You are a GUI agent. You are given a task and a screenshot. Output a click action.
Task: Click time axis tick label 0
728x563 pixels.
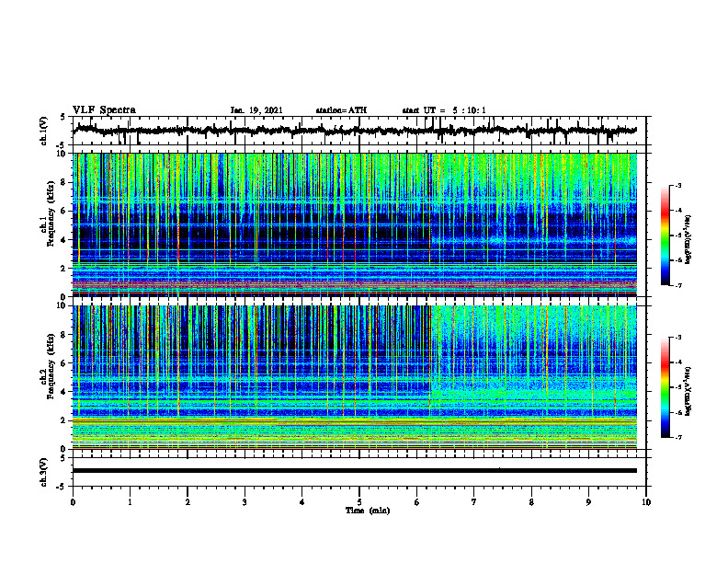73,502
